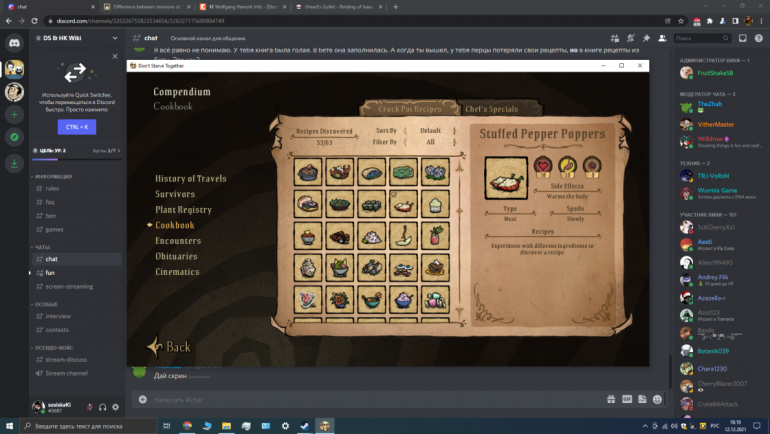Click left arrow of Sort By selector
The height and width of the screenshot is (434, 770).
point(405,131)
